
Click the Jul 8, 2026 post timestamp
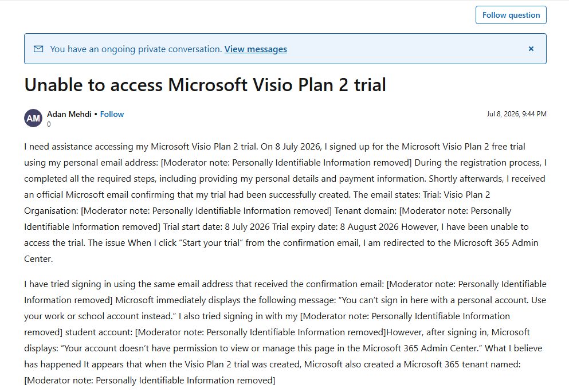click(x=516, y=114)
